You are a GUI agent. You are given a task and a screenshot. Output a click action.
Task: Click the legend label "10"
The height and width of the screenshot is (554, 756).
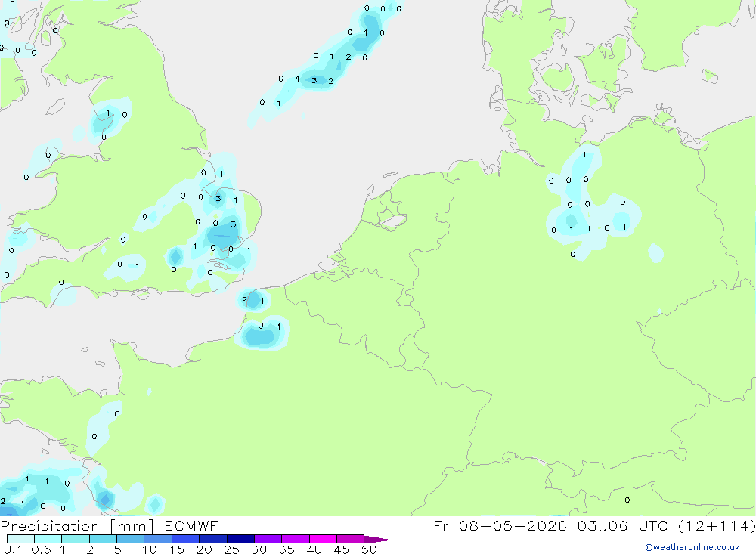pyautogui.click(x=150, y=549)
